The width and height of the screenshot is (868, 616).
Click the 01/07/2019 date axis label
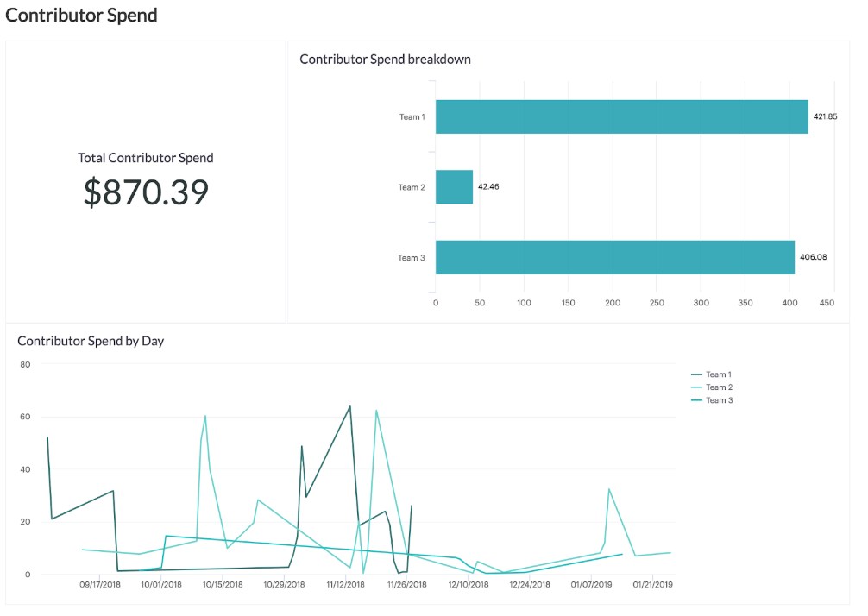591,584
